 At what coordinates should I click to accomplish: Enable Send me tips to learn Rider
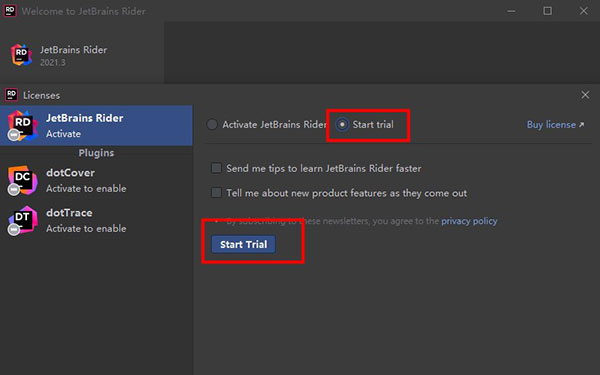click(x=216, y=168)
